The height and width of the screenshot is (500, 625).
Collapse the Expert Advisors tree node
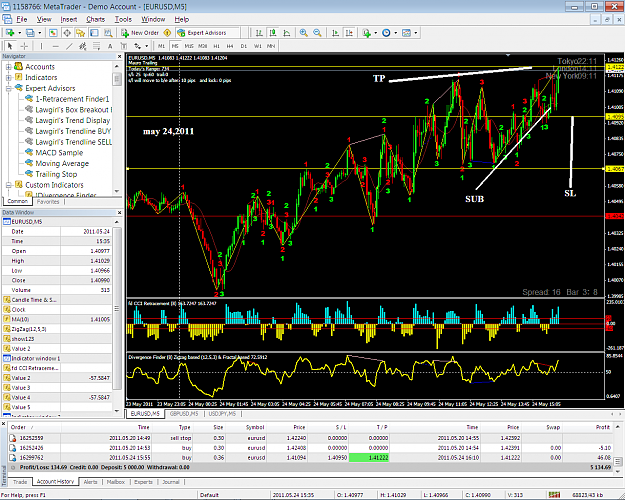[x=8, y=88]
